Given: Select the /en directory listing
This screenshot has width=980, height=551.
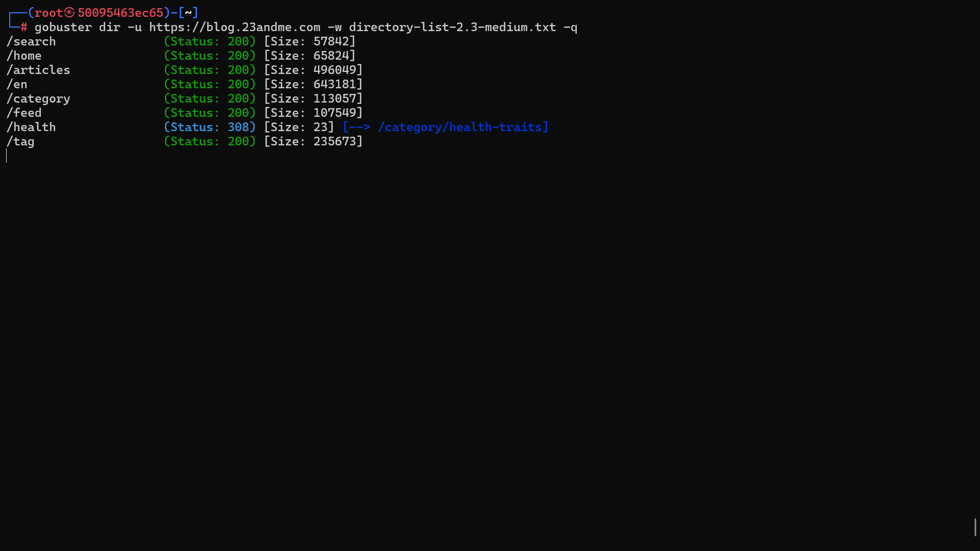Looking at the screenshot, I should pyautogui.click(x=17, y=84).
